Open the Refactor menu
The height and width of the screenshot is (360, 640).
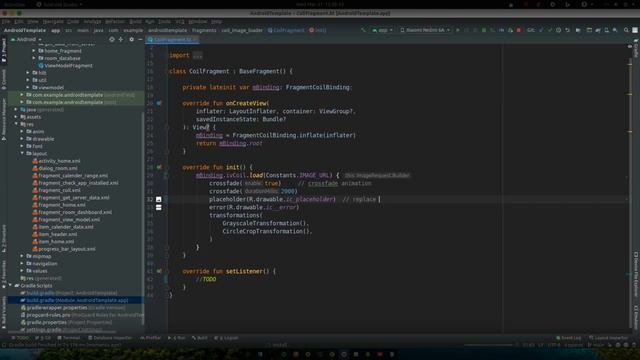click(115, 21)
